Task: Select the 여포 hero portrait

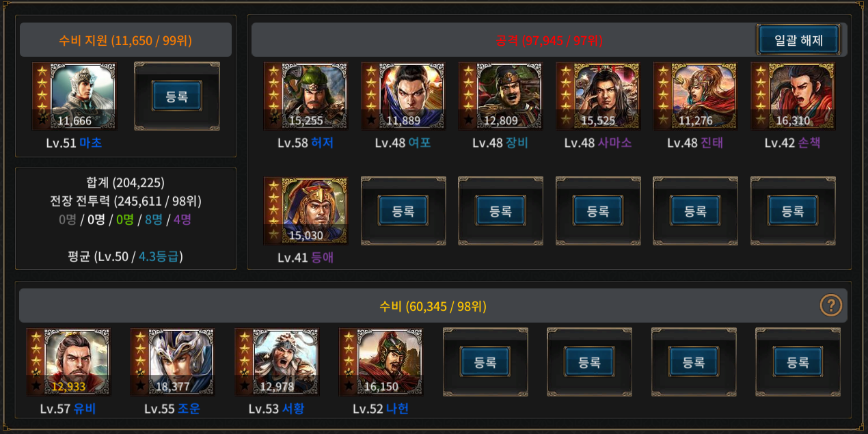Action: (x=403, y=96)
